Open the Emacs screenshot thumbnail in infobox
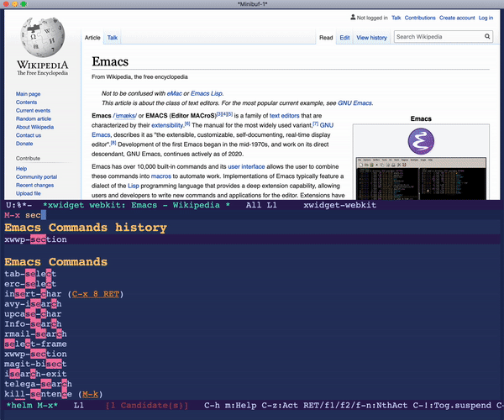 421,178
